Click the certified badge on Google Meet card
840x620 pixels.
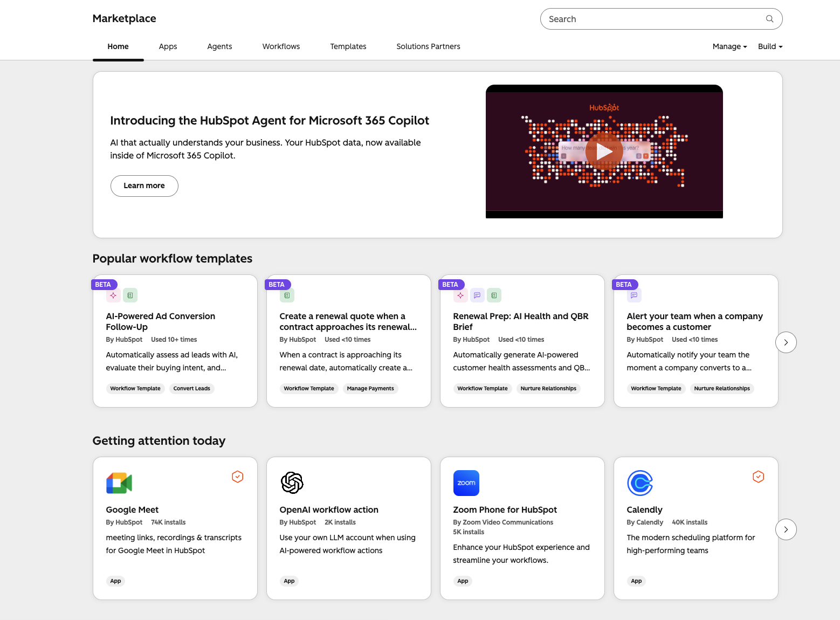238,477
